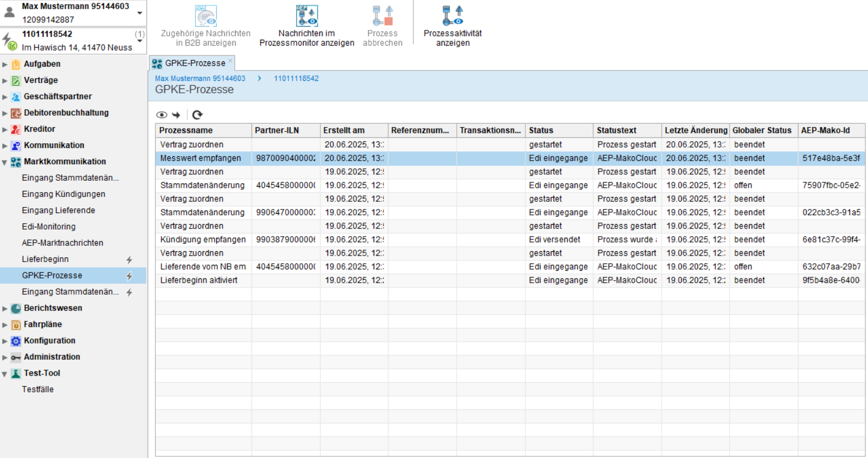Sort by Partner-ILN column header
Screen dimensions: 868x458
pos(286,130)
